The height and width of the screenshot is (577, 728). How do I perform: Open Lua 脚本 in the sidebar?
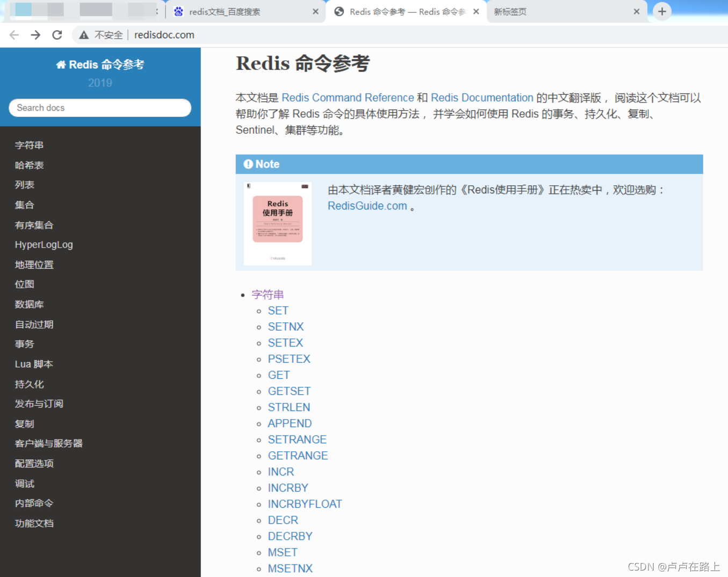[34, 364]
